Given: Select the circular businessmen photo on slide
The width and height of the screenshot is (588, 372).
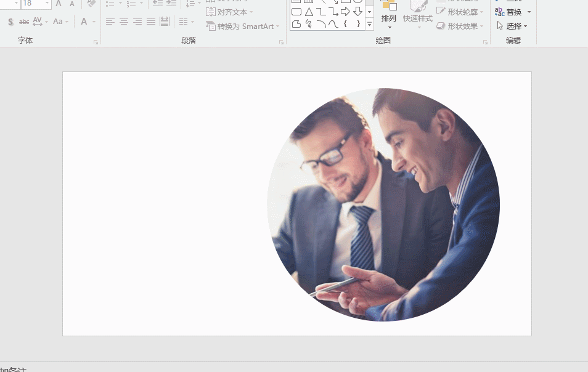Looking at the screenshot, I should coord(383,204).
